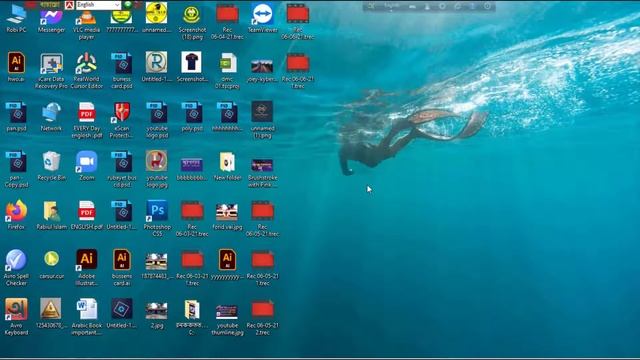The width and height of the screenshot is (640, 360).
Task: Open the Network desktop icon
Action: click(x=51, y=116)
